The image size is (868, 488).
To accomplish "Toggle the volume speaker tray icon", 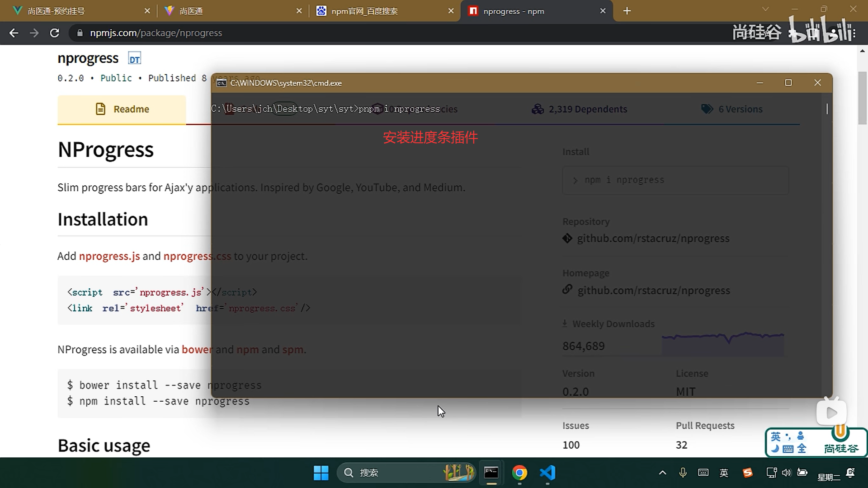I will pos(787,473).
